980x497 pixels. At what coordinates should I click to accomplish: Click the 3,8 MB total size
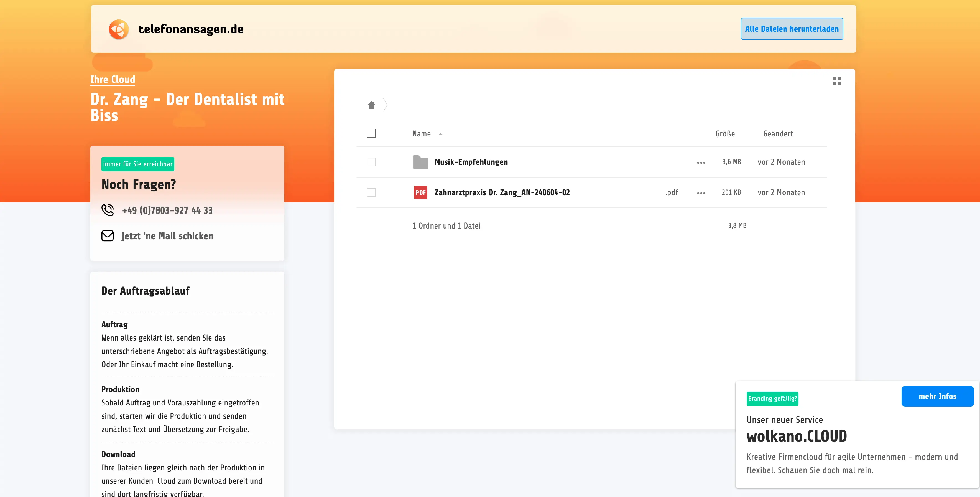[737, 225]
